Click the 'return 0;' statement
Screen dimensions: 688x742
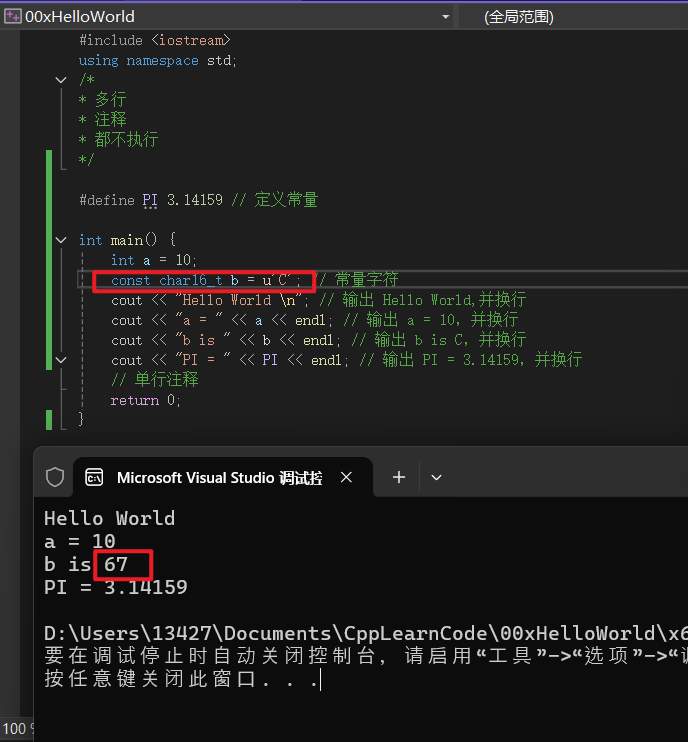coord(145,400)
